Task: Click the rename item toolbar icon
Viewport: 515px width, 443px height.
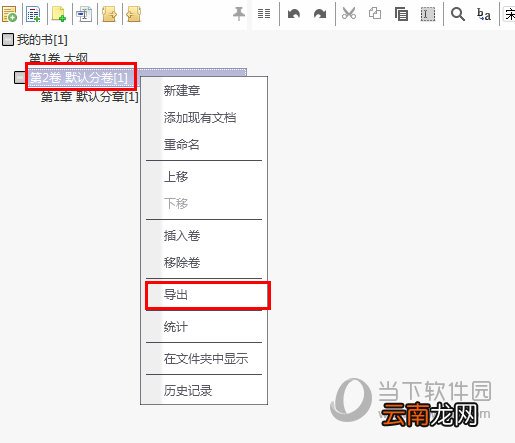Action: click(84, 14)
